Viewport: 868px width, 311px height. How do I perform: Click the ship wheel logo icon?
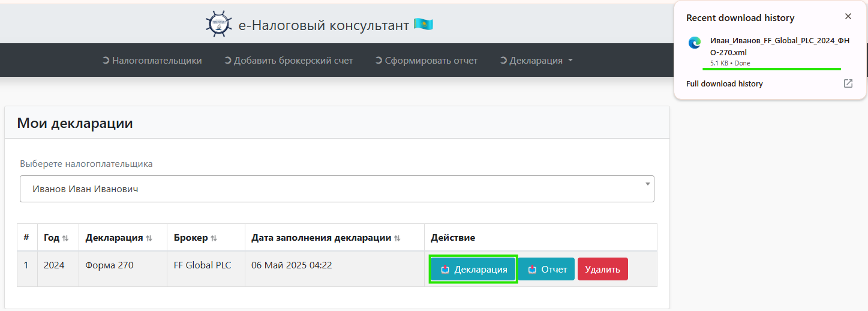219,25
